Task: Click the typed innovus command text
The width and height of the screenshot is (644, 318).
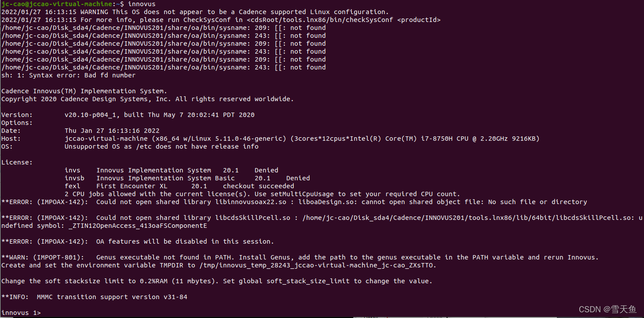Action: tap(142, 4)
